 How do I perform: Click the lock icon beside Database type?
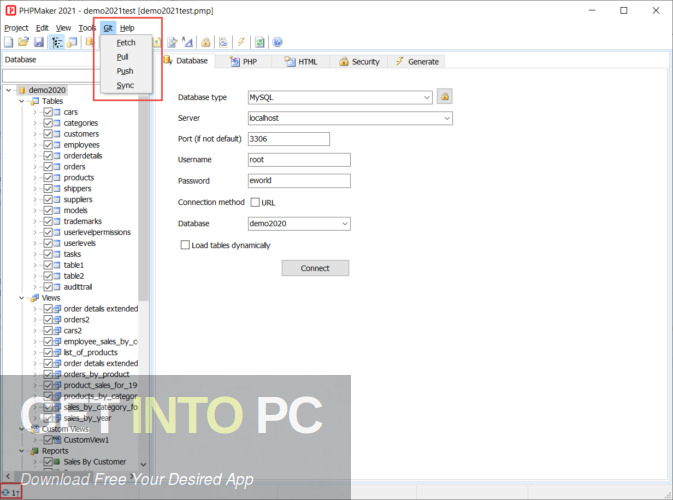[445, 97]
